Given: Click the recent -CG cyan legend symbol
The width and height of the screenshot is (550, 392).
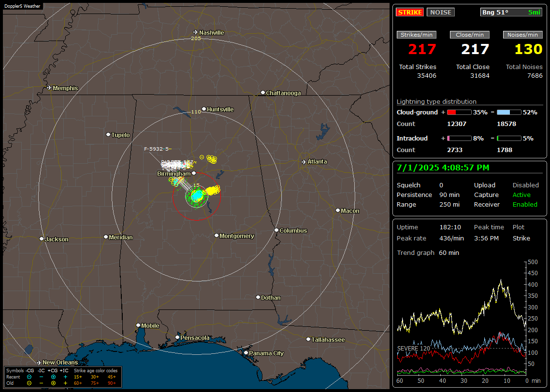Looking at the screenshot, I should coord(29,377).
